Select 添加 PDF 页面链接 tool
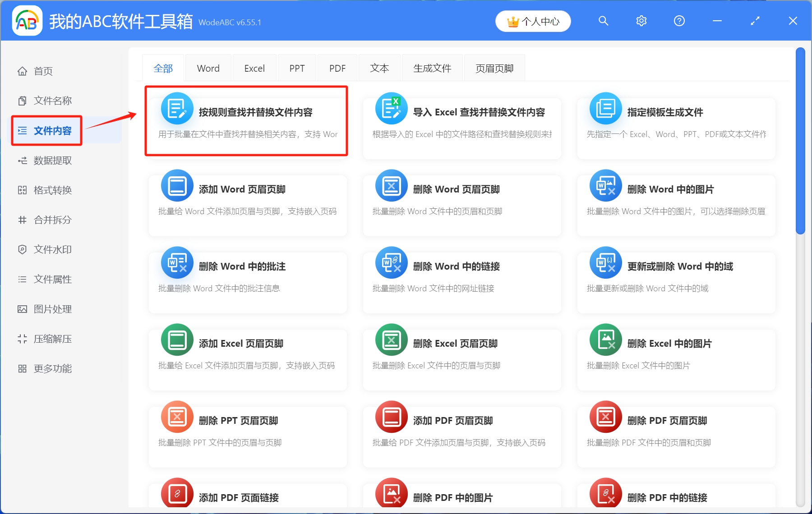 246,496
